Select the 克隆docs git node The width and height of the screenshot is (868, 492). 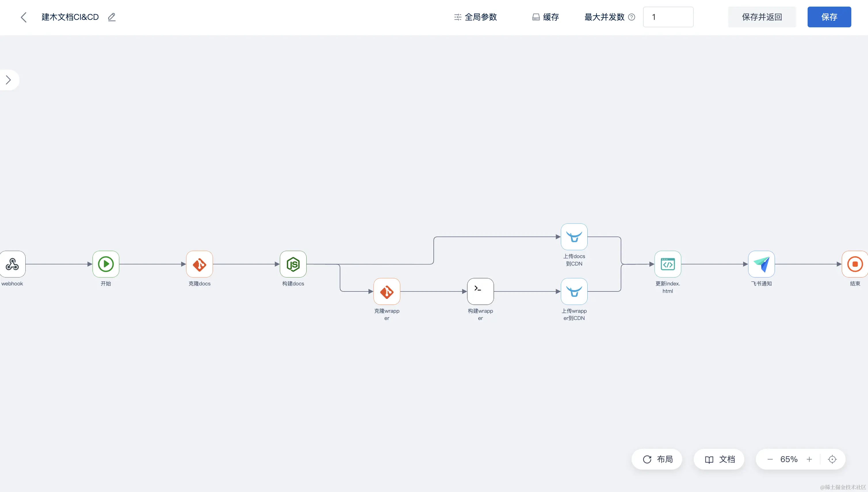(x=199, y=264)
